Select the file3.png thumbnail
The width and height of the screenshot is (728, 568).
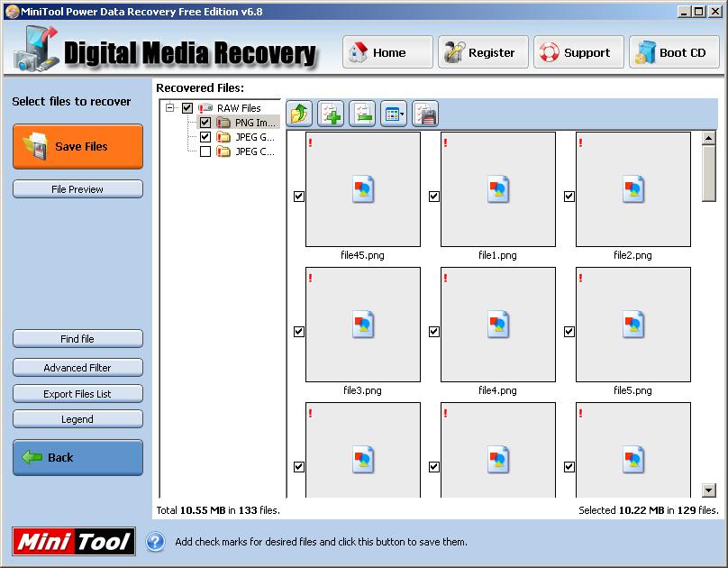(363, 325)
